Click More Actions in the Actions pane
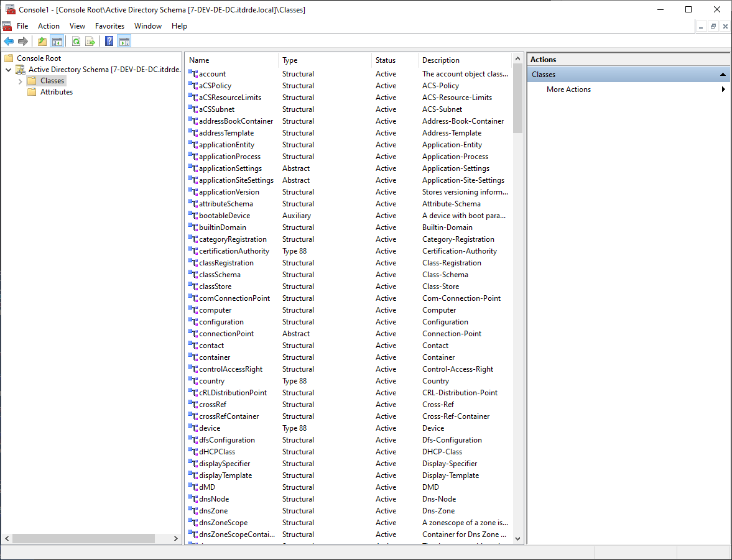The height and width of the screenshot is (560, 732). click(568, 89)
